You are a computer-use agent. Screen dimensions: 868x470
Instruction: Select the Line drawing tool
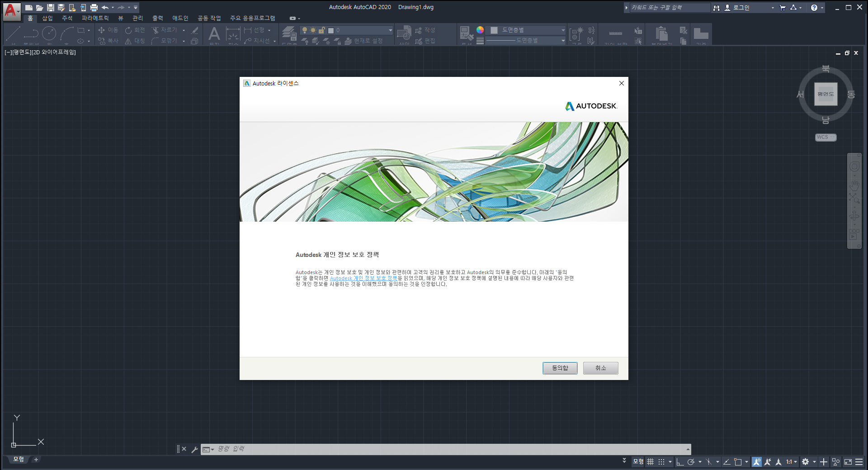click(13, 33)
